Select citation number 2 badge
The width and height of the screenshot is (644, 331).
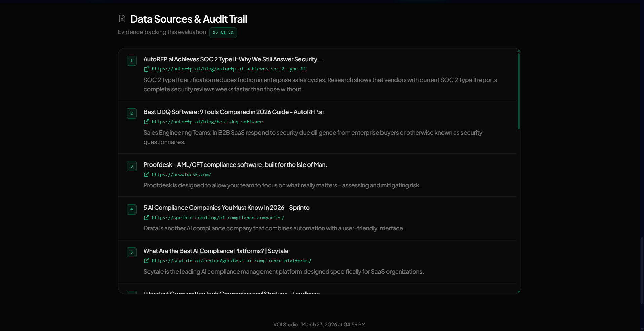click(132, 113)
